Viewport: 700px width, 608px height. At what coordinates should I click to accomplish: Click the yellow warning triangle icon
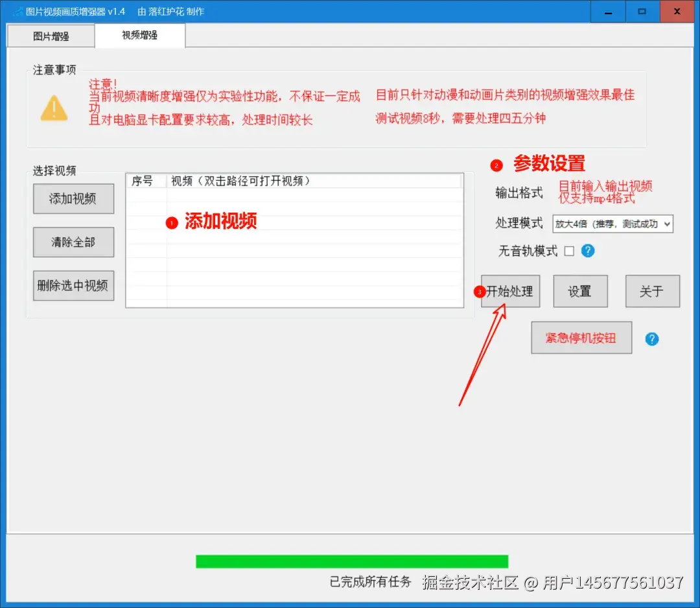click(x=54, y=108)
